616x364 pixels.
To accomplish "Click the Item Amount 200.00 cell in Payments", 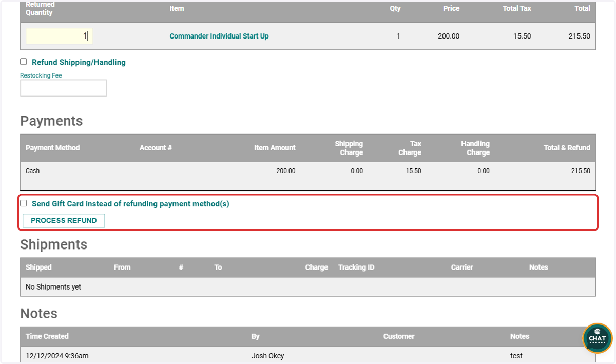I will (286, 171).
